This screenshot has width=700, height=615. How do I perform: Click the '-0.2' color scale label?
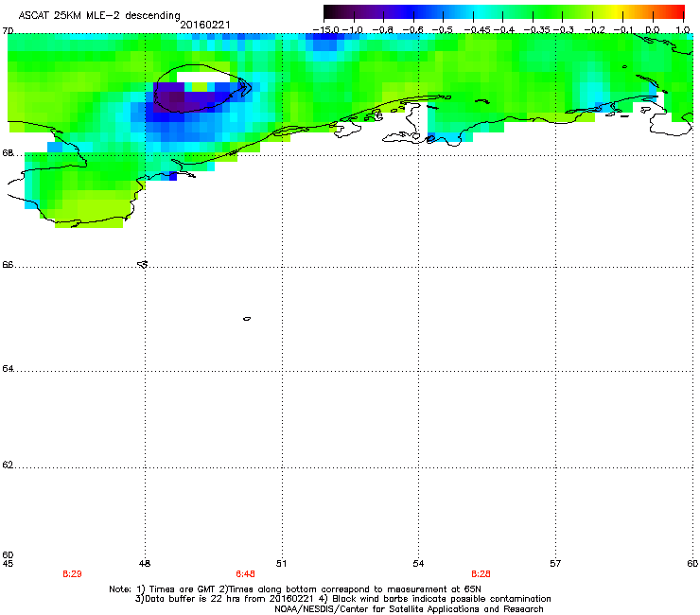click(594, 30)
